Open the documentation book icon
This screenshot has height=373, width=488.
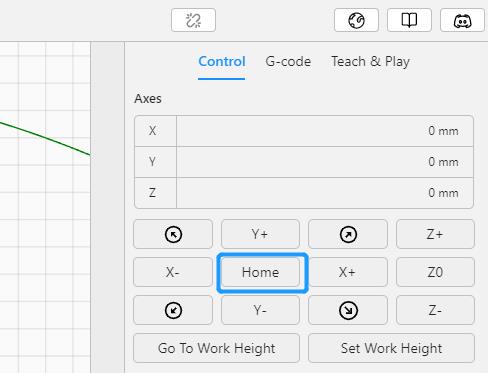click(409, 20)
